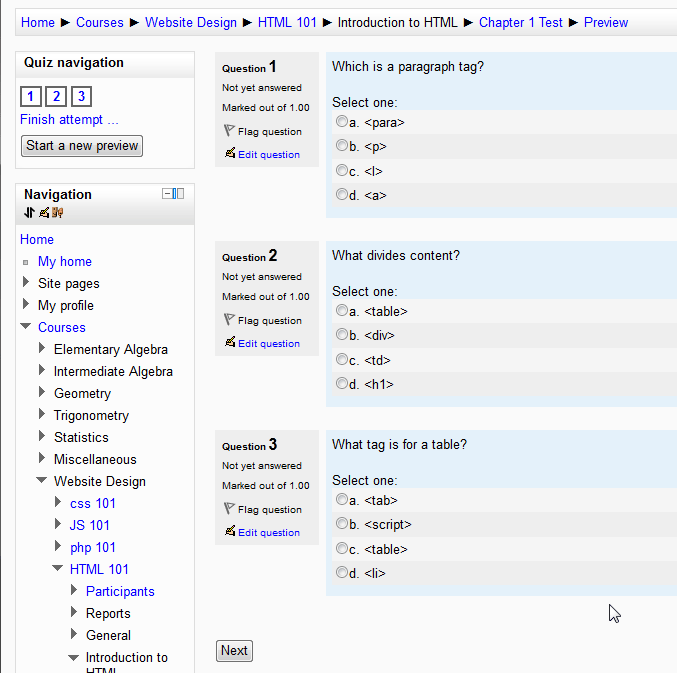
Task: Dock the Navigation block to the side
Action: pos(179,194)
